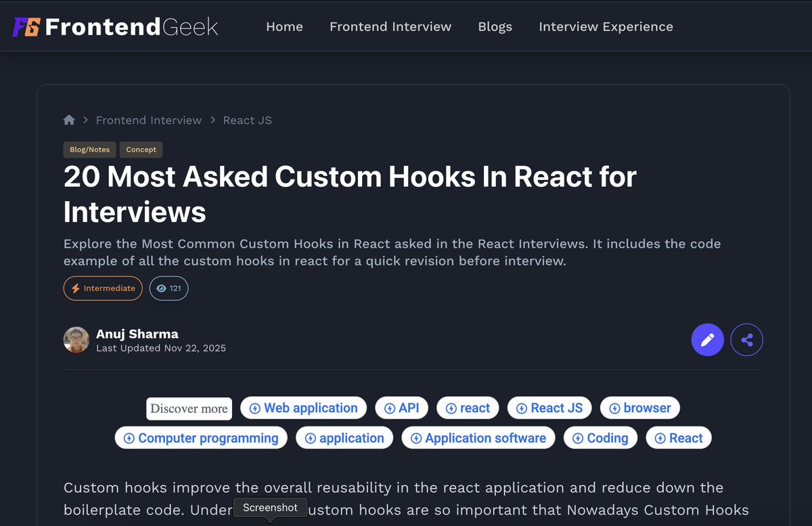Open the Home navigation item
Viewport: 812px width, 526px height.
(284, 26)
